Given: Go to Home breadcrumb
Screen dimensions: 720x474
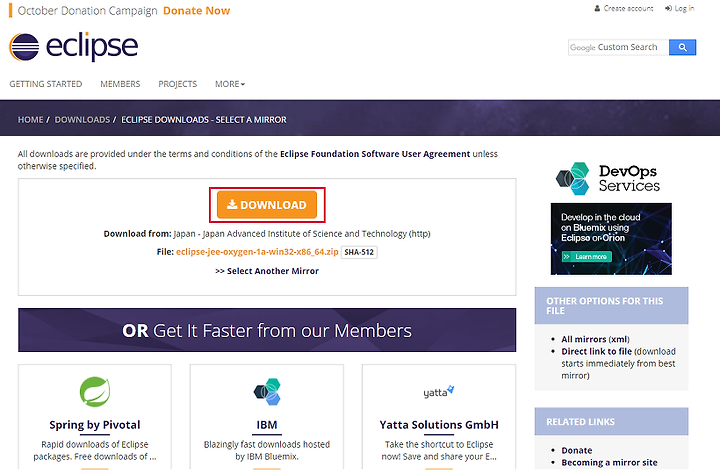Looking at the screenshot, I should click(30, 120).
